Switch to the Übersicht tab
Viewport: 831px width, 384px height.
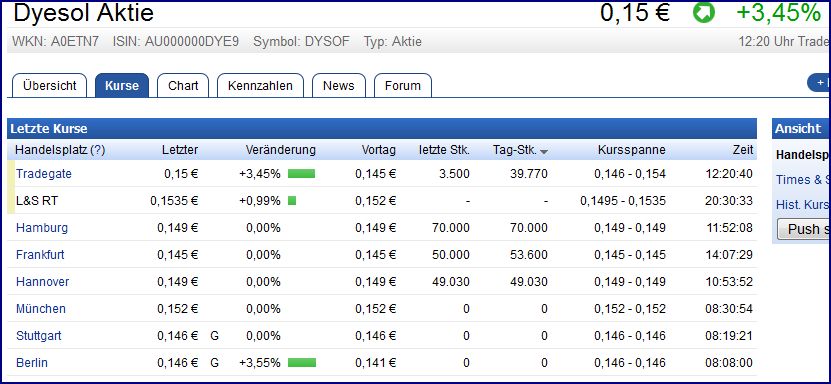point(49,86)
